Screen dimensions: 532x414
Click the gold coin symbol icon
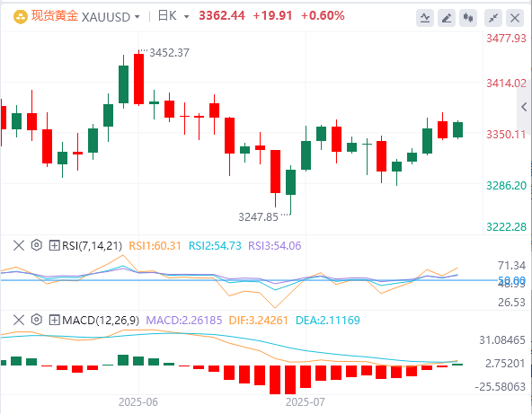(x=21, y=17)
